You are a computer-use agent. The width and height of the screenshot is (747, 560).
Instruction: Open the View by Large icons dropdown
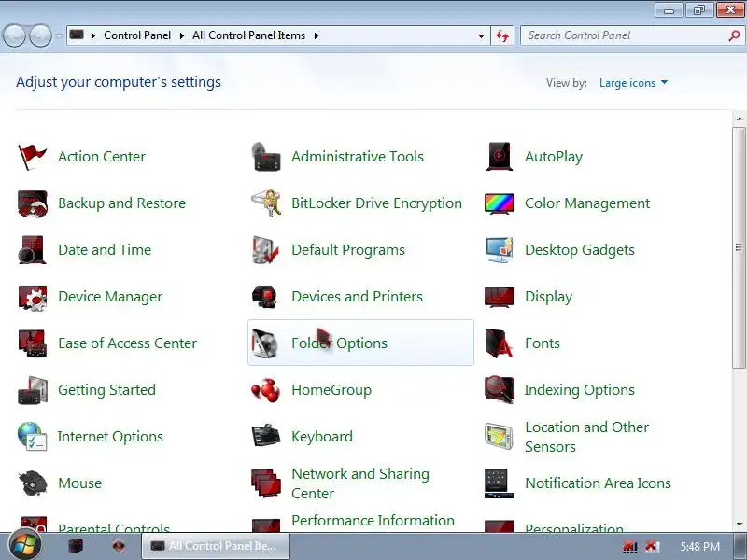633,83
